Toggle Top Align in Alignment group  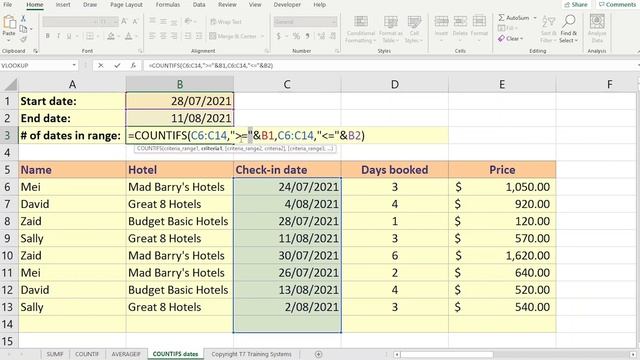(x=152, y=21)
